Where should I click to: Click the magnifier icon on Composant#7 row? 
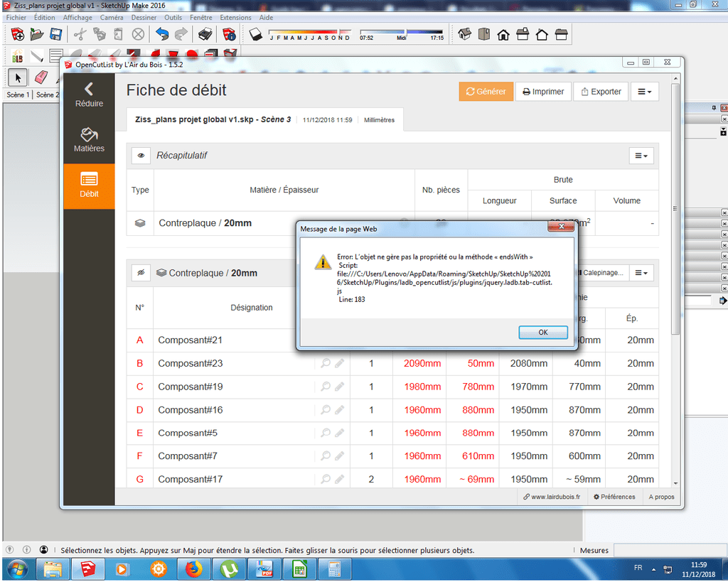[326, 456]
